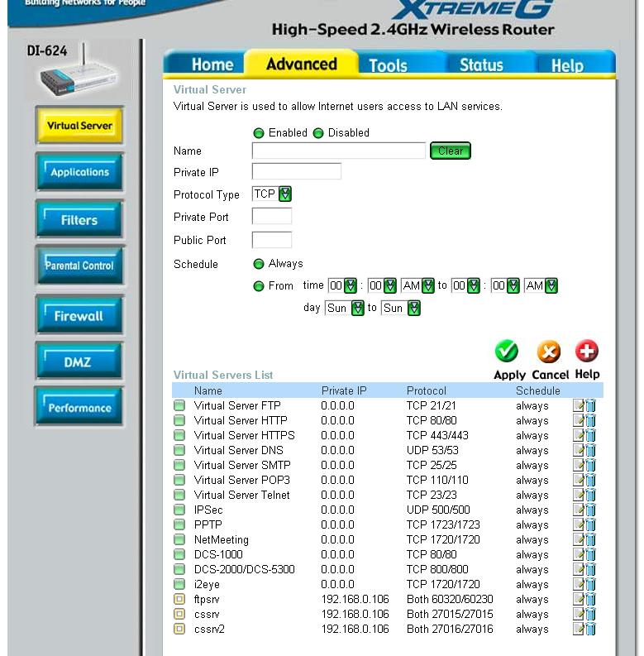Click the Private IP input field

297,171
